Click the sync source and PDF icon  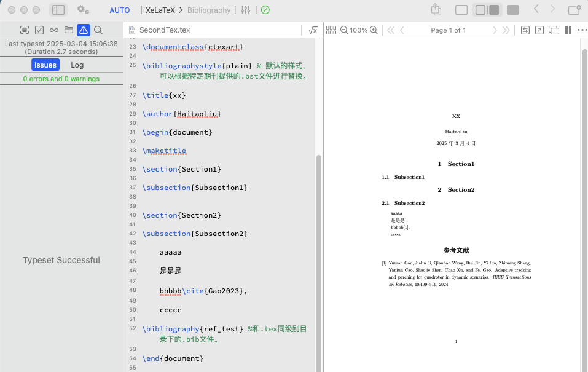click(525, 30)
